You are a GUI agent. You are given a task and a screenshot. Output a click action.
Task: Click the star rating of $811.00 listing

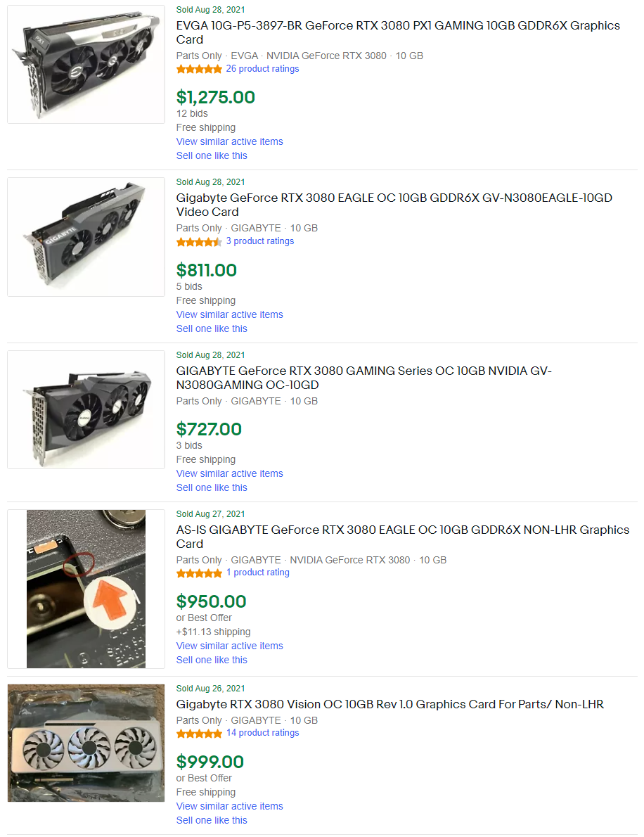(x=199, y=242)
